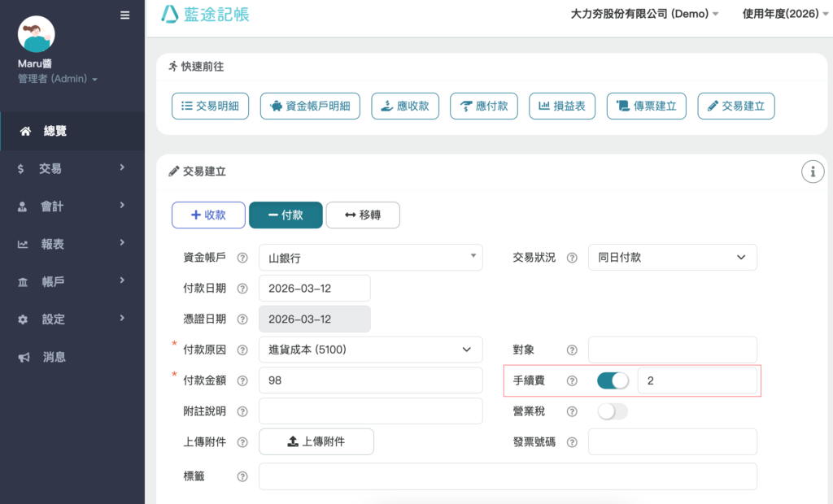Click the 付款金額 input field
Screen dimensions: 833x504
370,380
